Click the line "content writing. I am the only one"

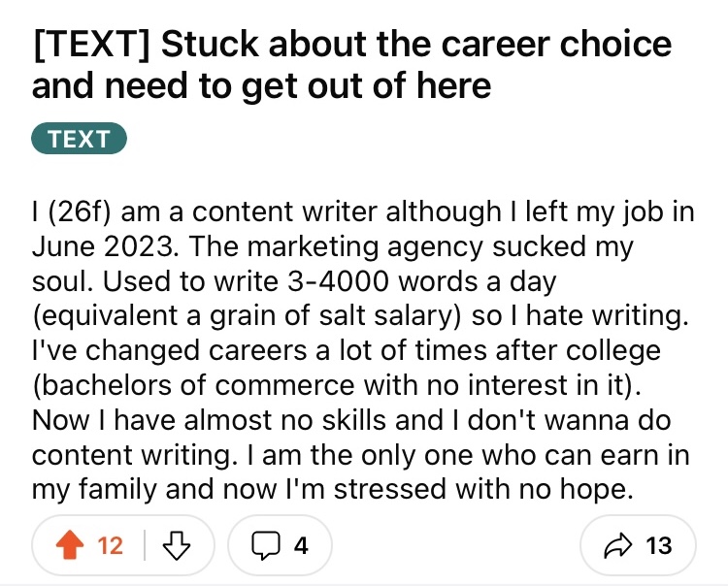coord(361,455)
